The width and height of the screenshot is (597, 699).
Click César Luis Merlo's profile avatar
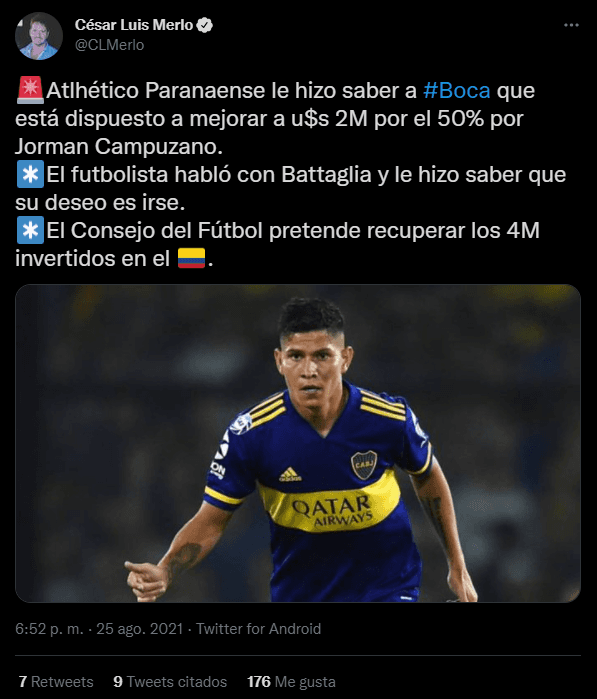tap(39, 36)
